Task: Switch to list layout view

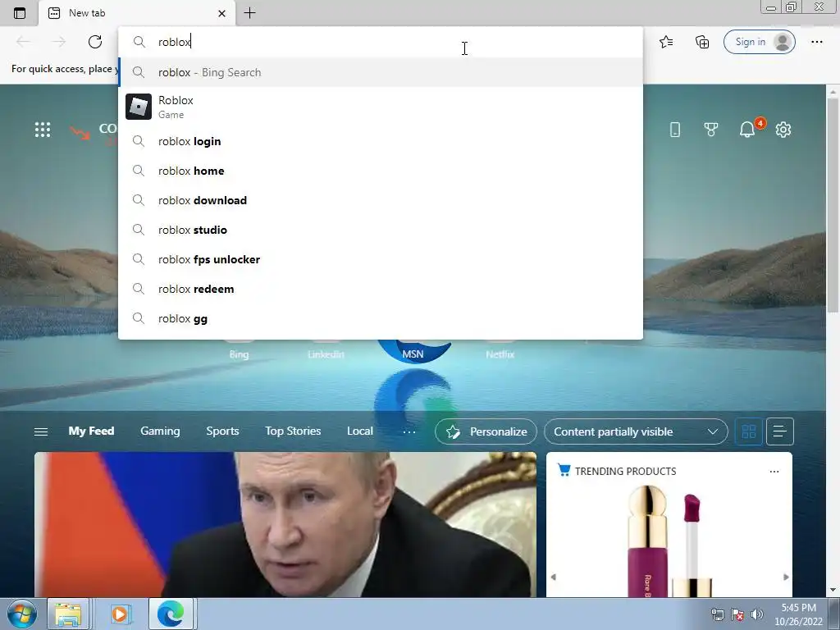Action: pyautogui.click(x=780, y=431)
